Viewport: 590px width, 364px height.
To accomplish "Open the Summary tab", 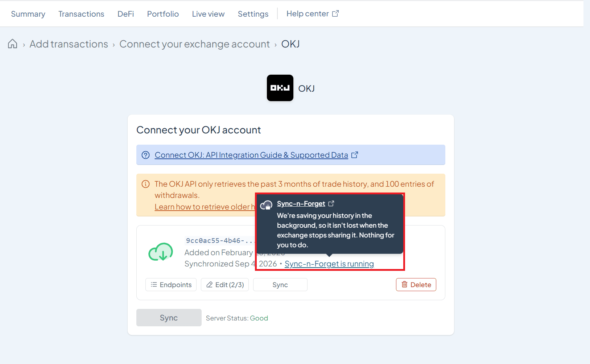I will pos(28,14).
